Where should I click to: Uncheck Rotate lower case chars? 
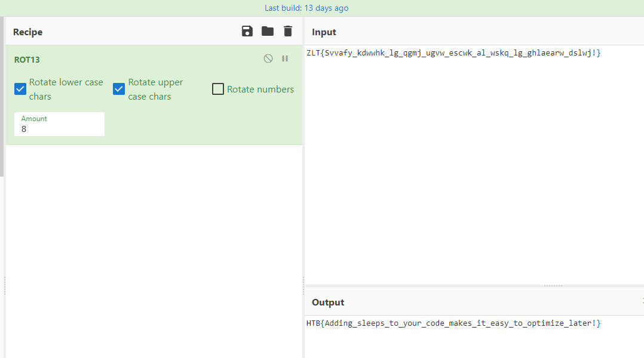20,89
